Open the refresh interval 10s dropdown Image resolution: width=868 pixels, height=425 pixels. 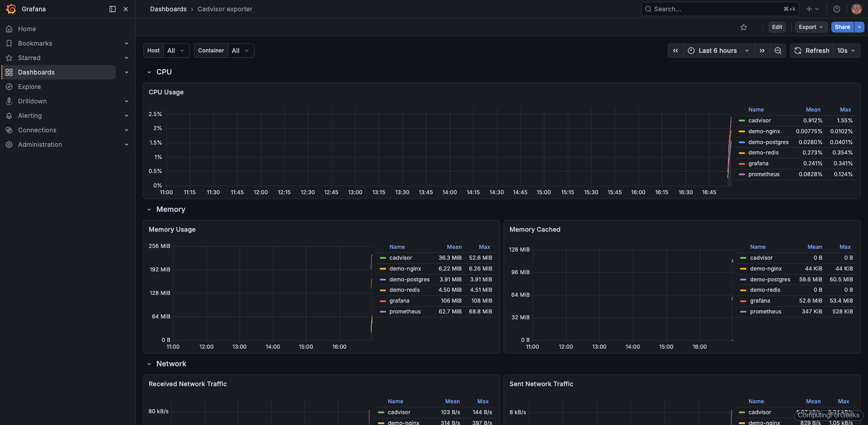846,51
